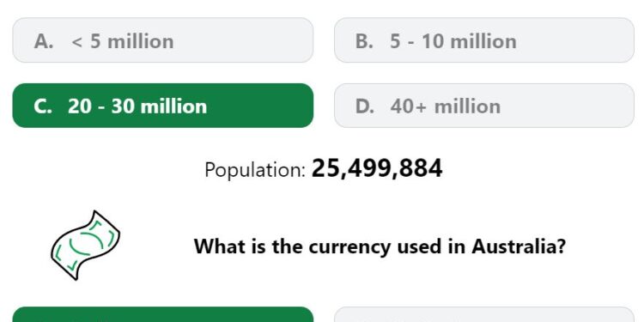
Task: Select answer B 5 - 10 million
Action: pos(484,40)
